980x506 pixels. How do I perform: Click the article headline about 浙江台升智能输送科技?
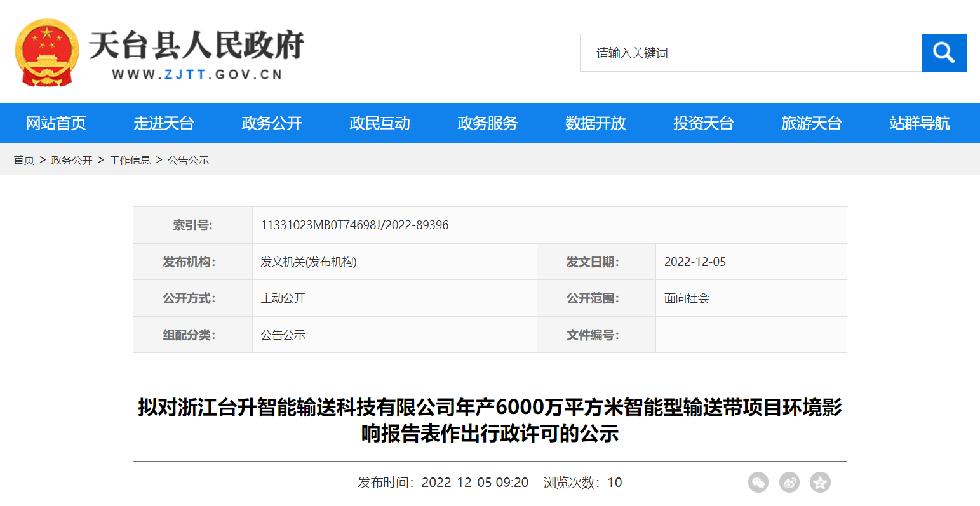click(490, 420)
